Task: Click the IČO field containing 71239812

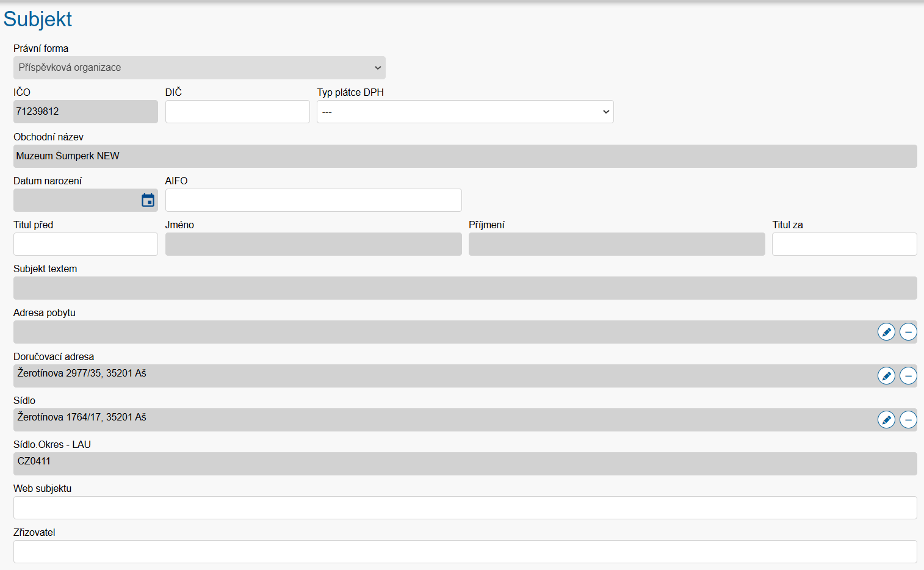Action: tap(85, 112)
